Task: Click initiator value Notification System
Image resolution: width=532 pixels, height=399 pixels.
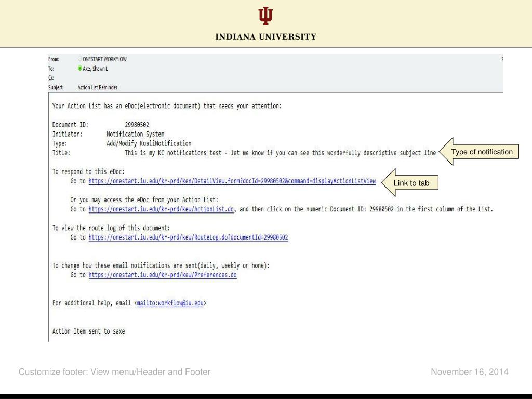Action: (136, 135)
